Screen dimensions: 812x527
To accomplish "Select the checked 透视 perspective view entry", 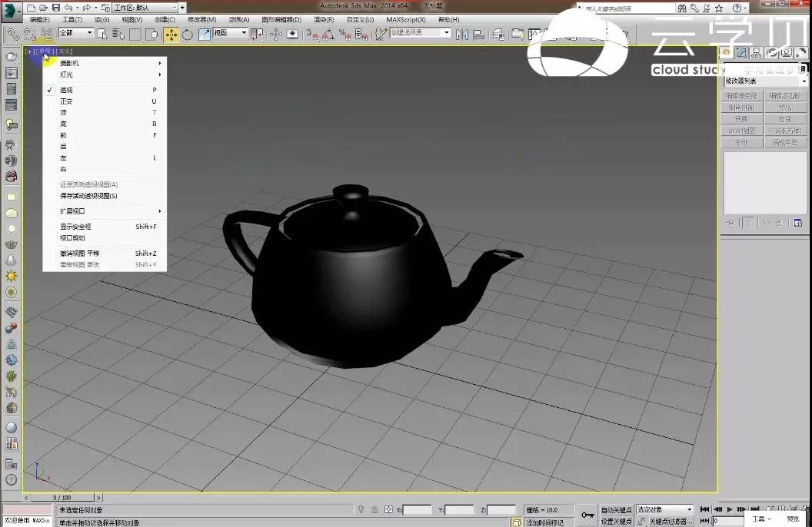I will (x=105, y=90).
